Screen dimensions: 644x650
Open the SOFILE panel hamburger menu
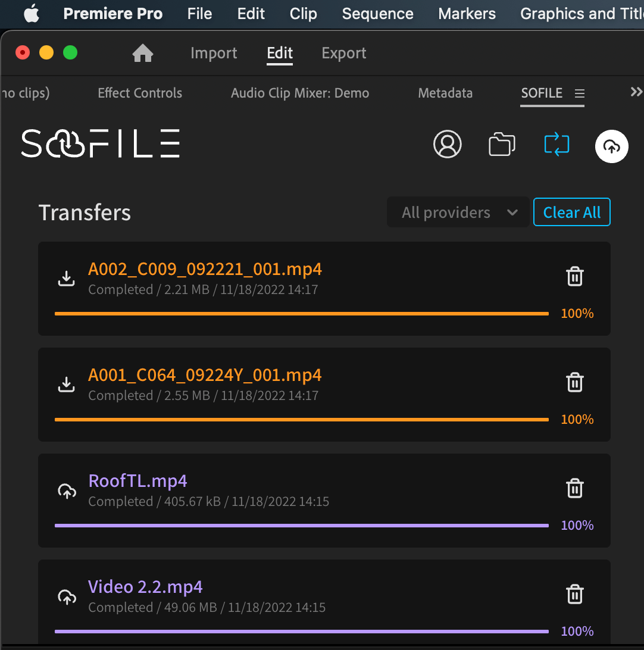[579, 93]
